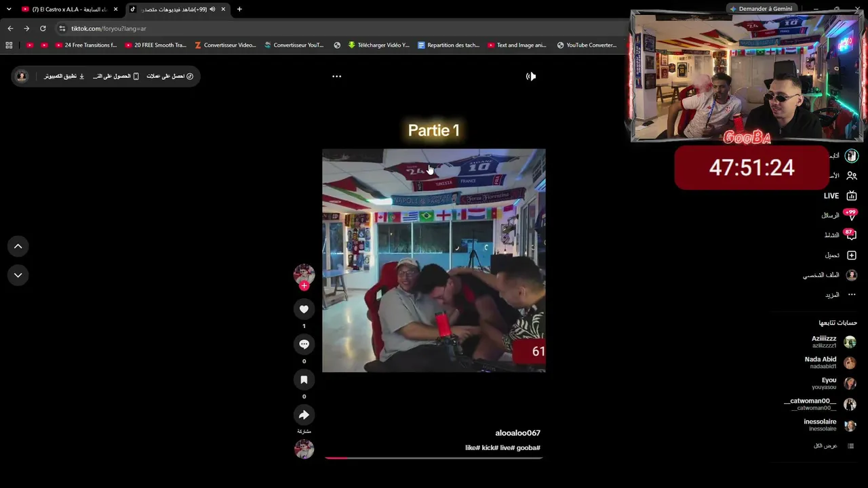Open the account avatar in top pill bar

[22, 76]
